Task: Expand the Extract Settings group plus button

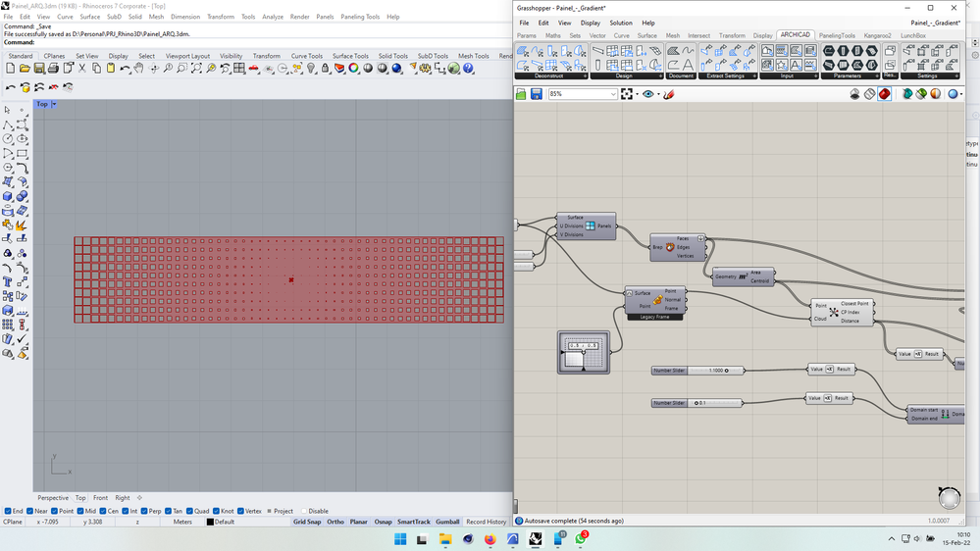Action: click(754, 76)
